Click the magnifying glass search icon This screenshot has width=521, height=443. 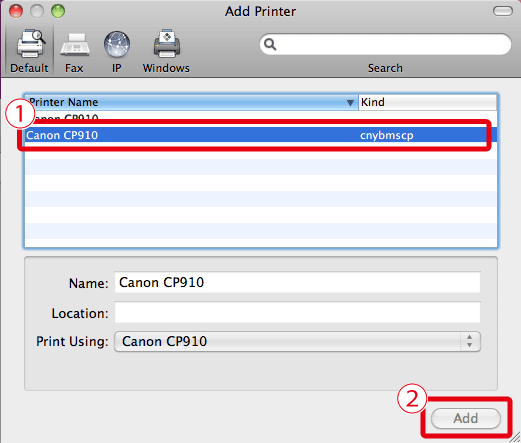(270, 44)
